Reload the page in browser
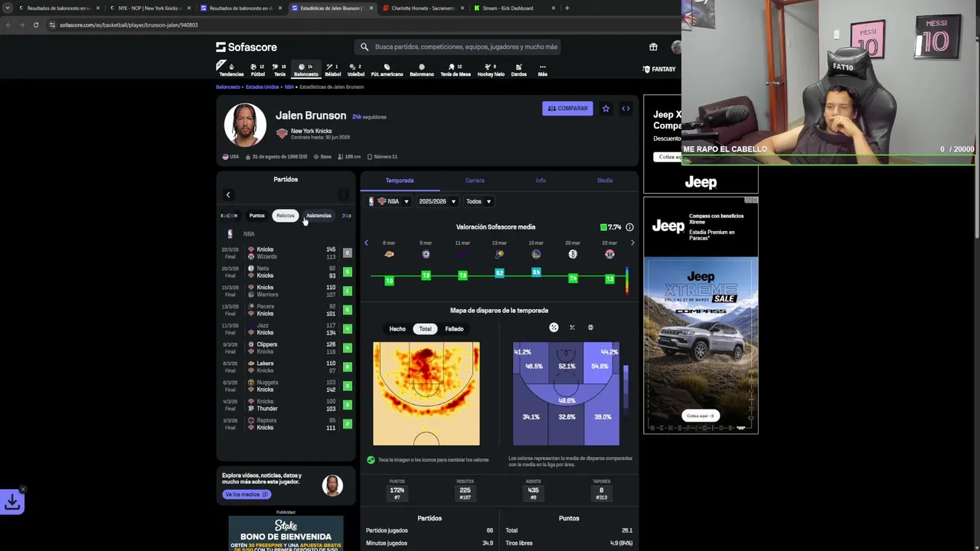The height and width of the screenshot is (551, 980). coord(35,24)
